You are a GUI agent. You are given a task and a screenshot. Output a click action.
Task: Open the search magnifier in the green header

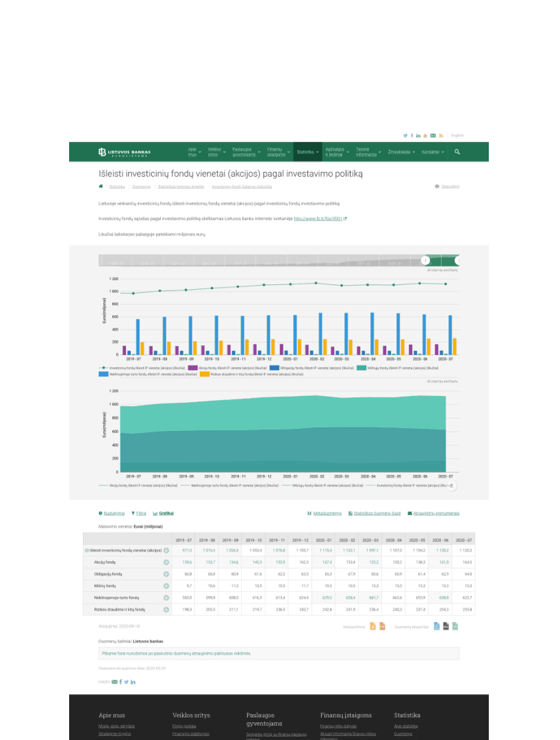[x=457, y=152]
